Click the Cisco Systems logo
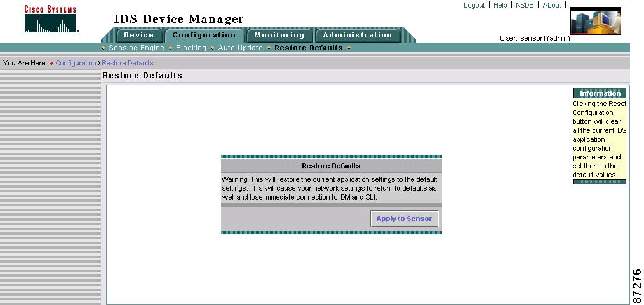 pyautogui.click(x=51, y=19)
